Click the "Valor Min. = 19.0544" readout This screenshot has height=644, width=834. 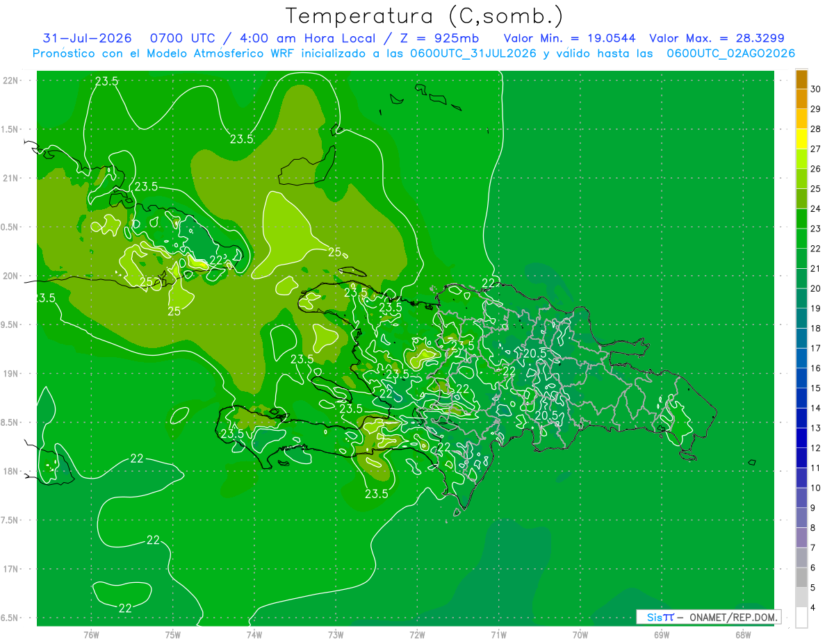click(569, 38)
